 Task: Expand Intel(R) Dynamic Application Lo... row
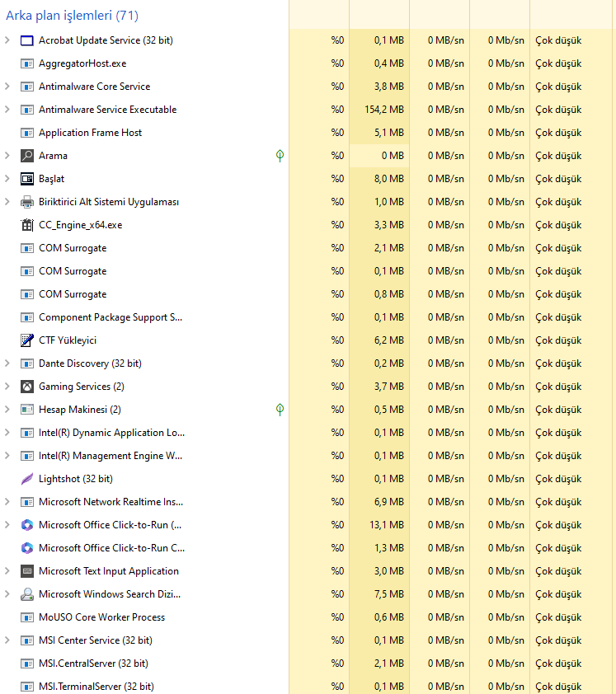pos(7,433)
